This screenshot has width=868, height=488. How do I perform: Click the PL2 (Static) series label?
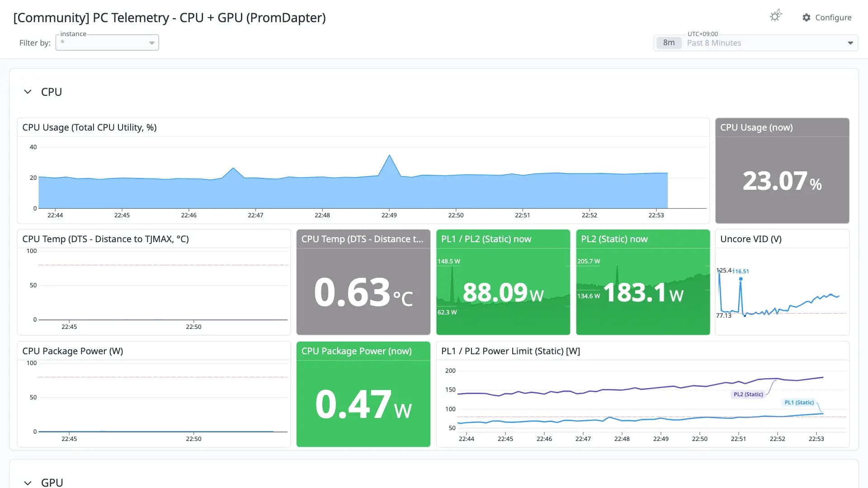click(x=748, y=394)
